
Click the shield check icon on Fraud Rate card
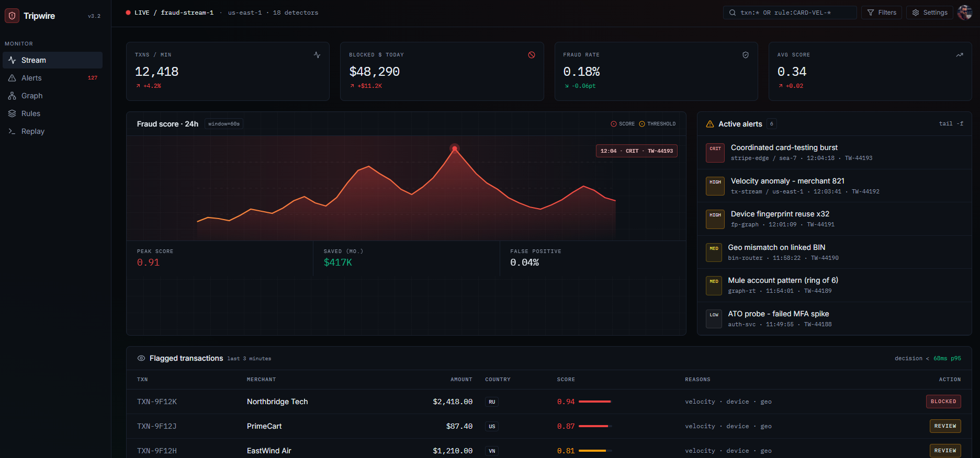click(x=746, y=55)
